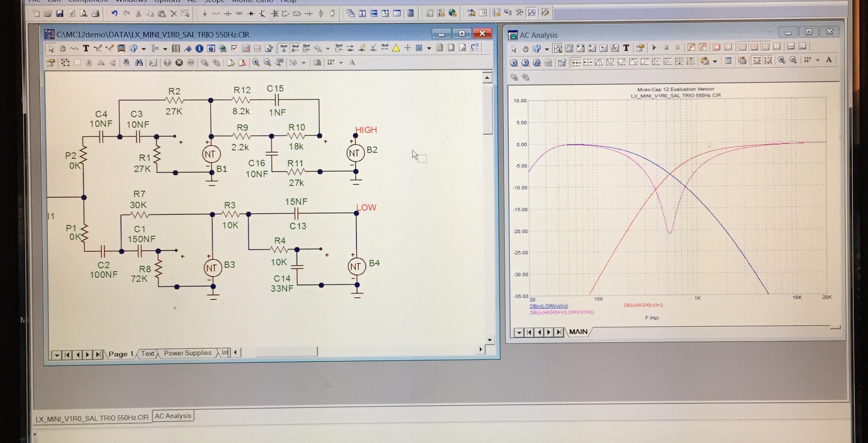This screenshot has height=443, width=868.
Task: Select the Resistor component icon
Action: [216, 13]
